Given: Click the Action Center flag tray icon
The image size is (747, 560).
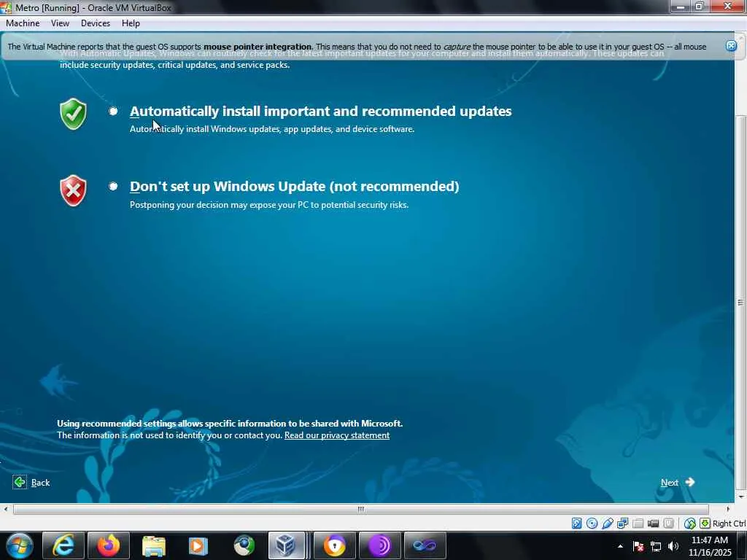Looking at the screenshot, I should [638, 546].
